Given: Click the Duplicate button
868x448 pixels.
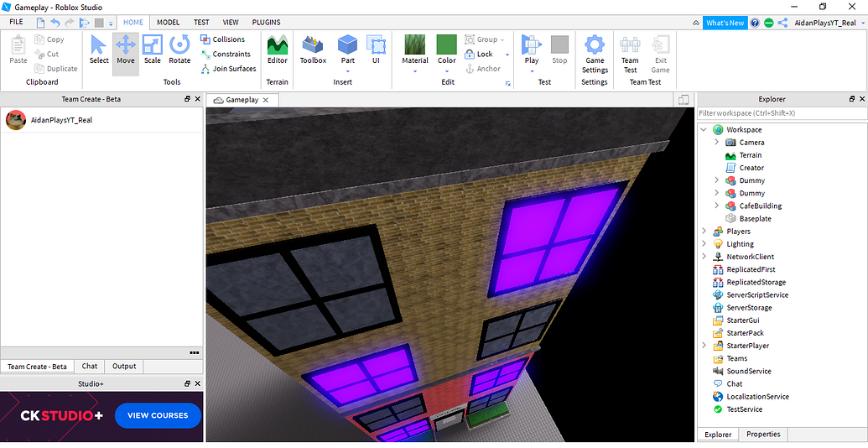Looking at the screenshot, I should point(56,69).
